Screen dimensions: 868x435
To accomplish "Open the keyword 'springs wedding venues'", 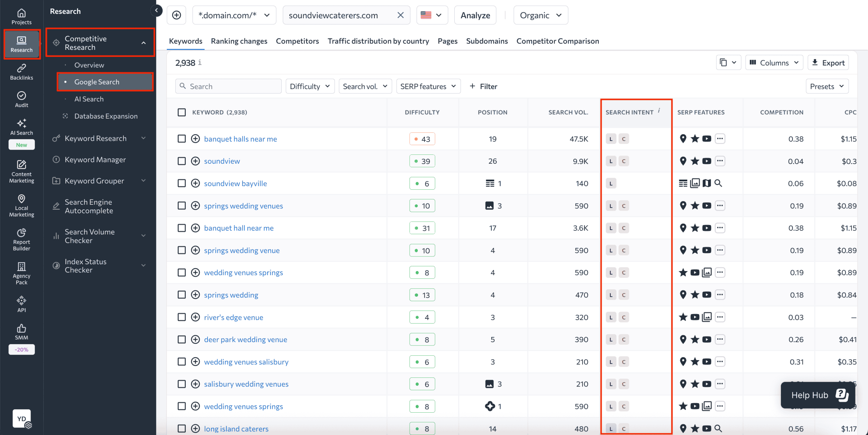I will click(x=243, y=205).
